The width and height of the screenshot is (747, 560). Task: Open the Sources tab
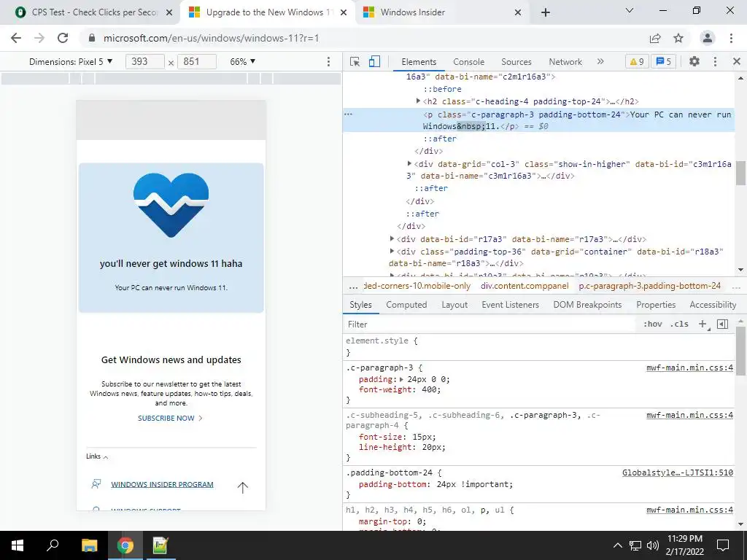pos(516,62)
